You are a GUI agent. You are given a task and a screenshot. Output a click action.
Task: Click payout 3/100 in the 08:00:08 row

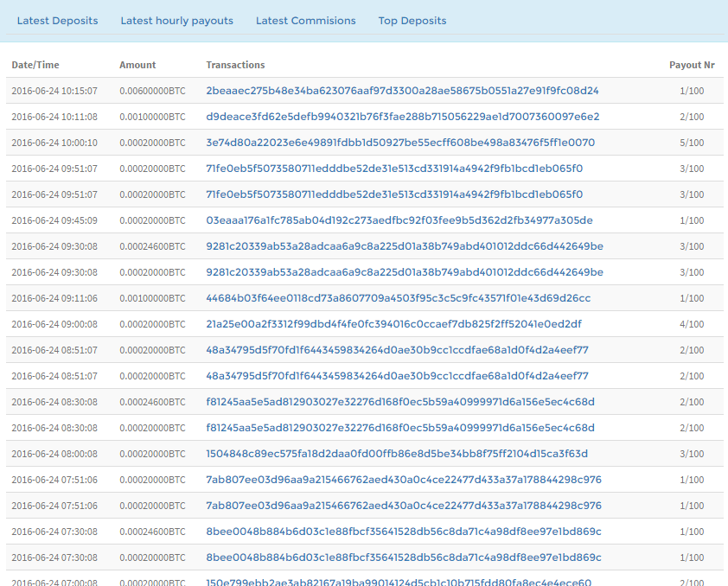pyautogui.click(x=692, y=454)
